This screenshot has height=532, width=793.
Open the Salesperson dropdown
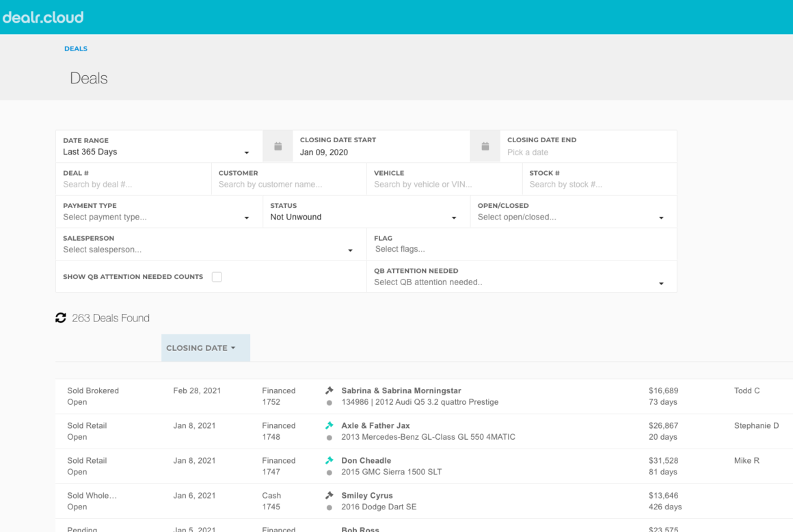[211, 244]
